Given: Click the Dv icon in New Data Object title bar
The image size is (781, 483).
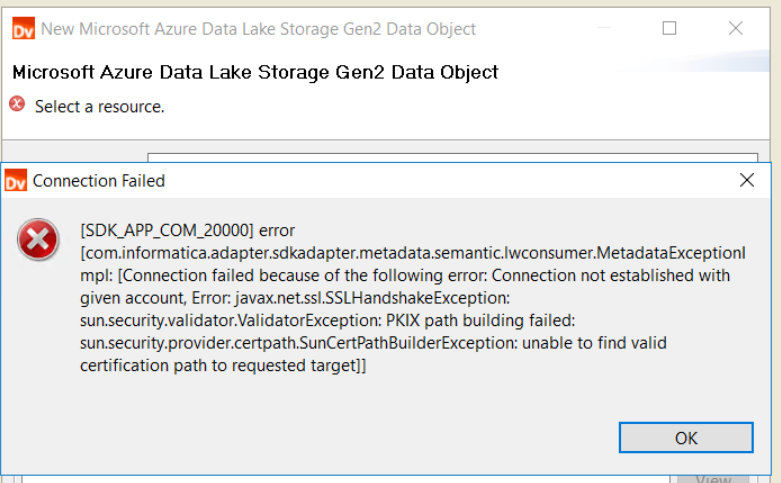Looking at the screenshot, I should [23, 28].
